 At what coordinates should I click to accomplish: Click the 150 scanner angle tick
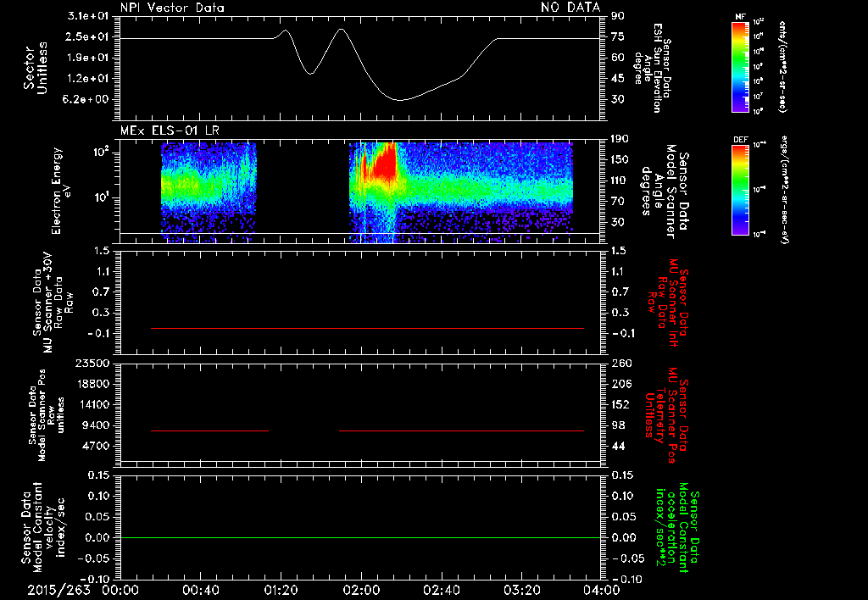620,160
